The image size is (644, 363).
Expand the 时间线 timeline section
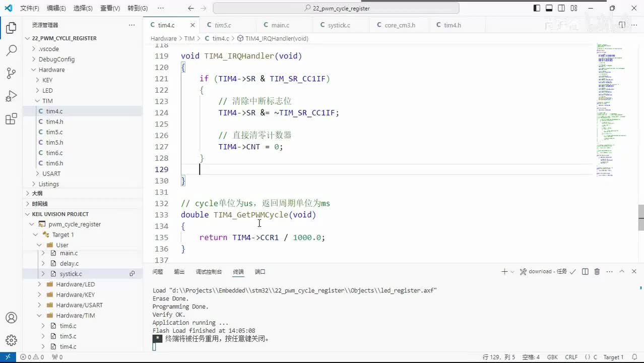tap(83, 204)
